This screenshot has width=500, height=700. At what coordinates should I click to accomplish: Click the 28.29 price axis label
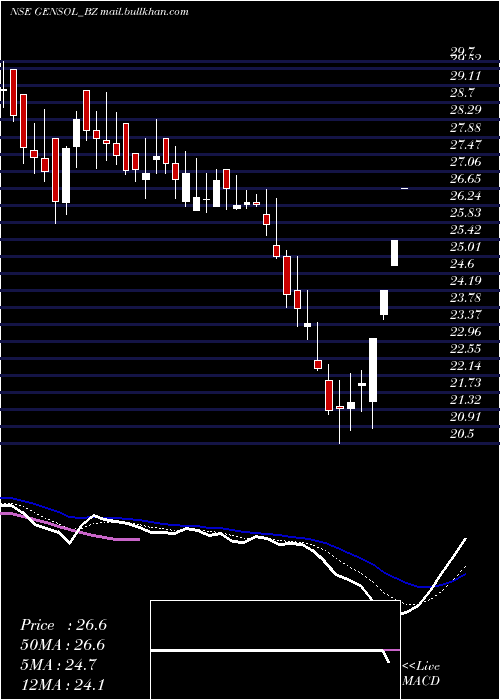(466, 110)
